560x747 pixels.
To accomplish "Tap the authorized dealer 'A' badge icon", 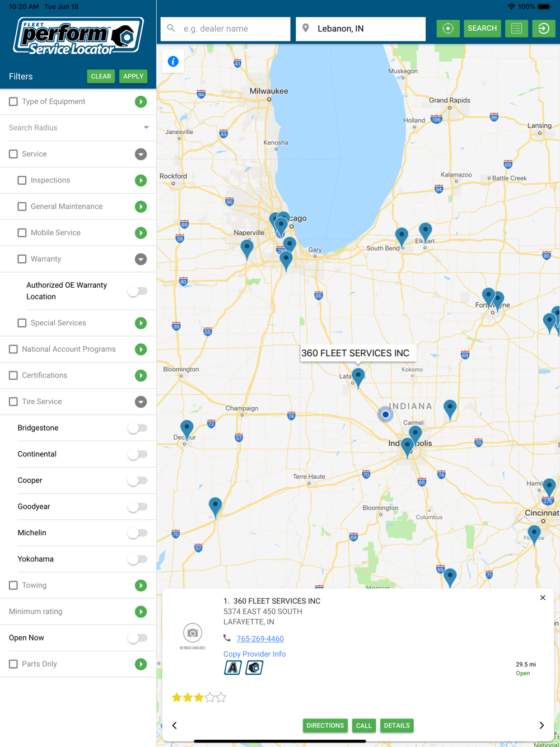I will point(233,667).
